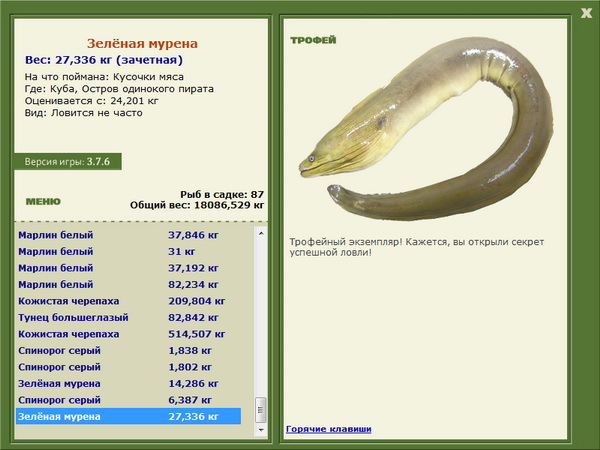
Task: Select Марлин белый 37,846 кг entry
Action: pos(129,235)
